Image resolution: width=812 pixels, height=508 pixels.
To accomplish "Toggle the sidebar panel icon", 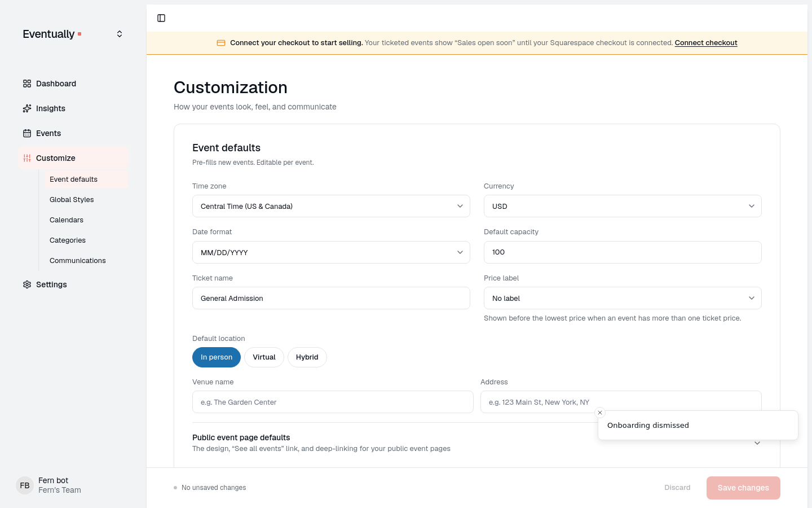I will coord(161,18).
